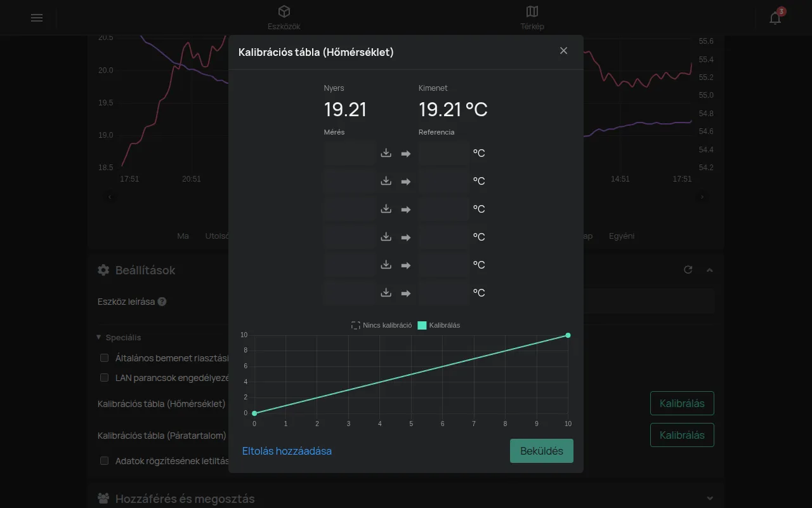812x508 pixels.
Task: Open the hamburger menu
Action: [37, 18]
